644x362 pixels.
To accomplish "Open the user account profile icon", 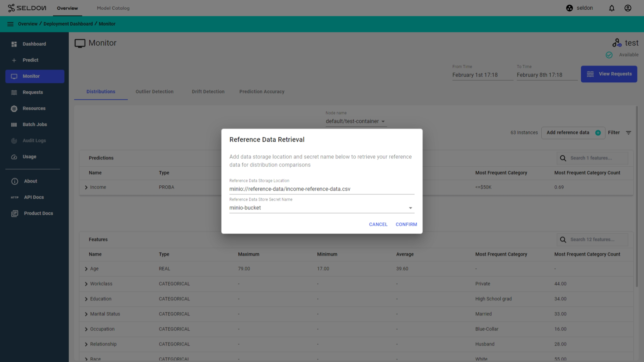I will [x=628, y=8].
